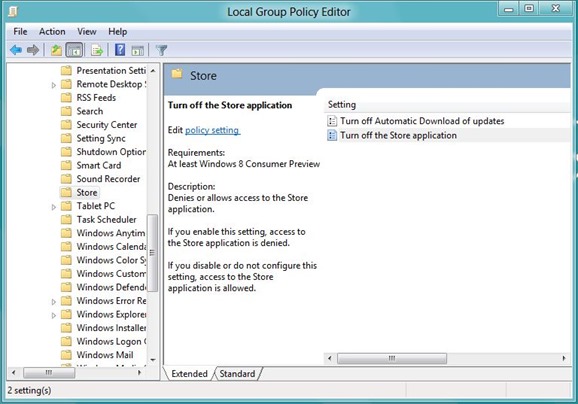Click the blue Help question mark icon

coord(120,50)
